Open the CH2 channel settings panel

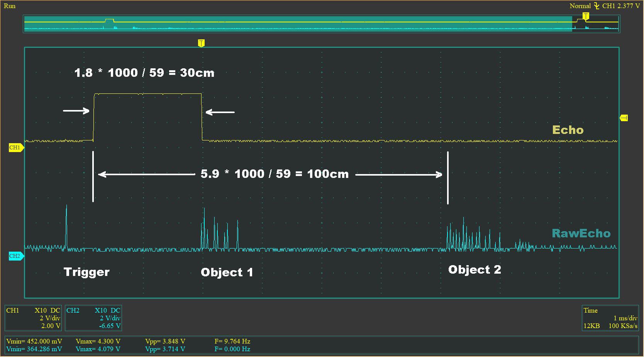tap(93, 318)
